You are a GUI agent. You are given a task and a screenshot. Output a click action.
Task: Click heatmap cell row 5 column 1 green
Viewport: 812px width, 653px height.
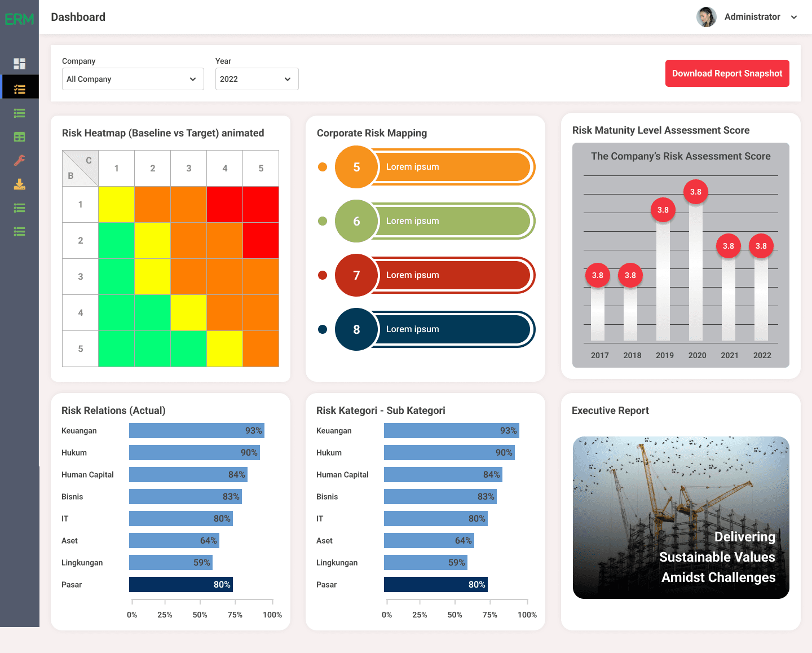click(117, 348)
